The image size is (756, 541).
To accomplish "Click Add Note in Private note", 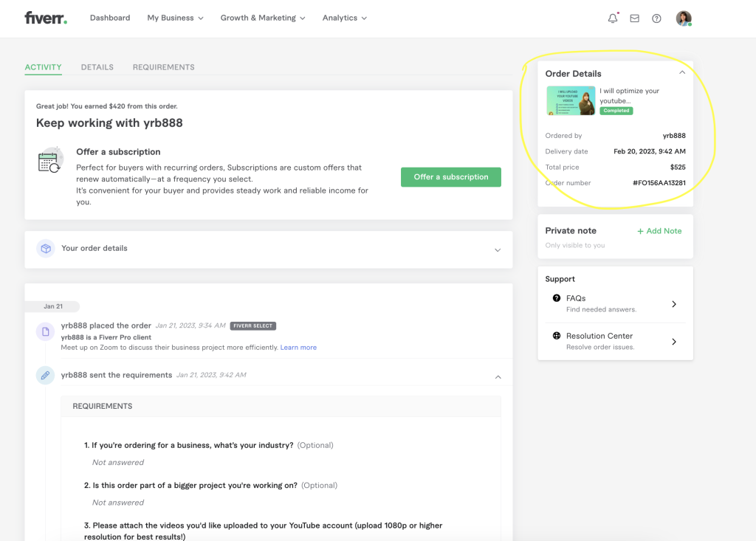I will (x=659, y=231).
